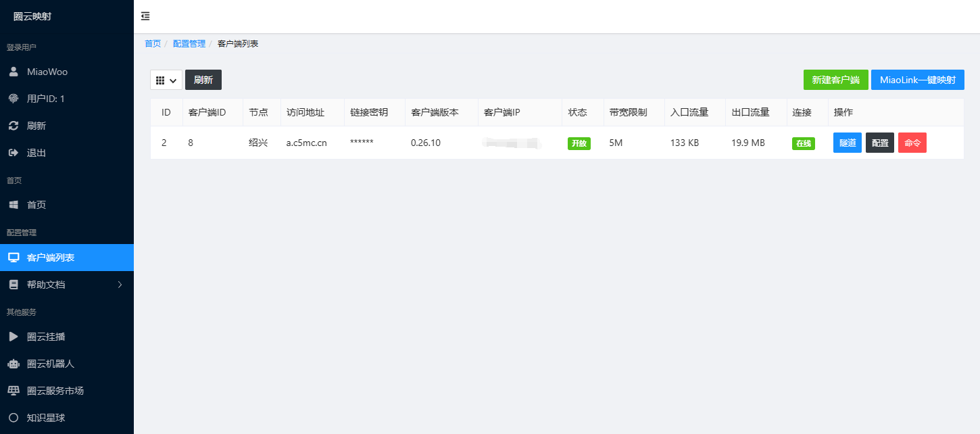Image resolution: width=980 pixels, height=434 pixels.
Task: Collapse the sidebar using the top hamburger icon
Action: [145, 16]
